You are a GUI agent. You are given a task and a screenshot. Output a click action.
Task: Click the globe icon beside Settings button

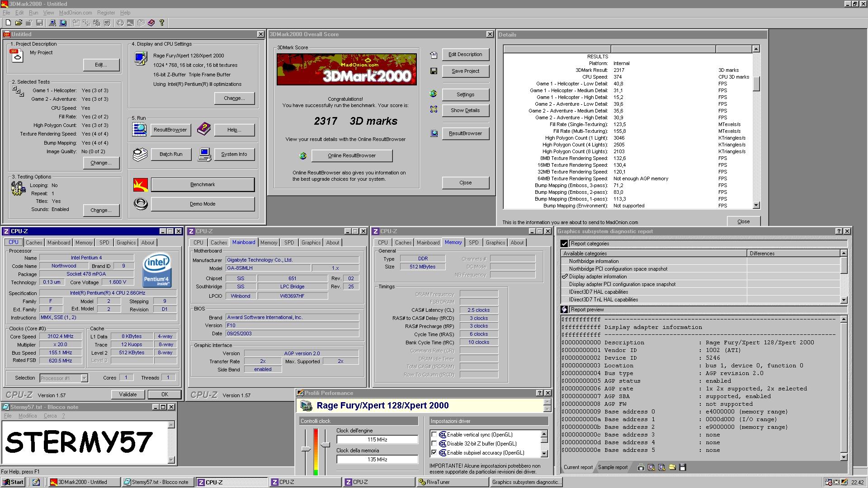tap(434, 94)
